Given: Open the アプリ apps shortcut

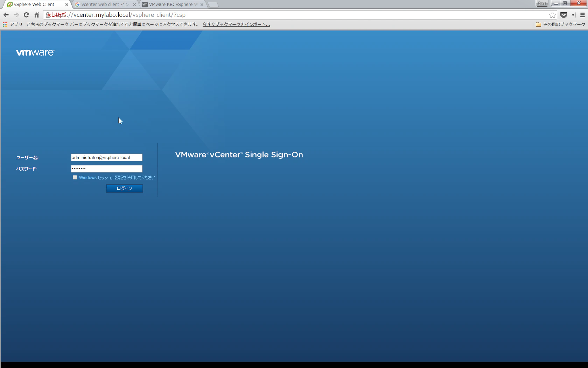Looking at the screenshot, I should pyautogui.click(x=12, y=24).
